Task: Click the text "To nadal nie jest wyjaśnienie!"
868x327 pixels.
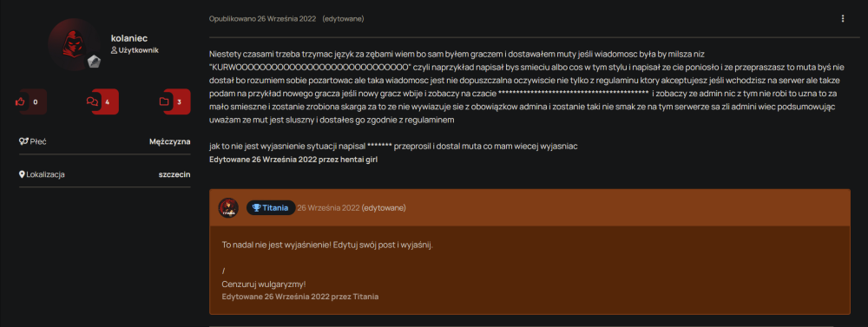Action: pyautogui.click(x=276, y=245)
